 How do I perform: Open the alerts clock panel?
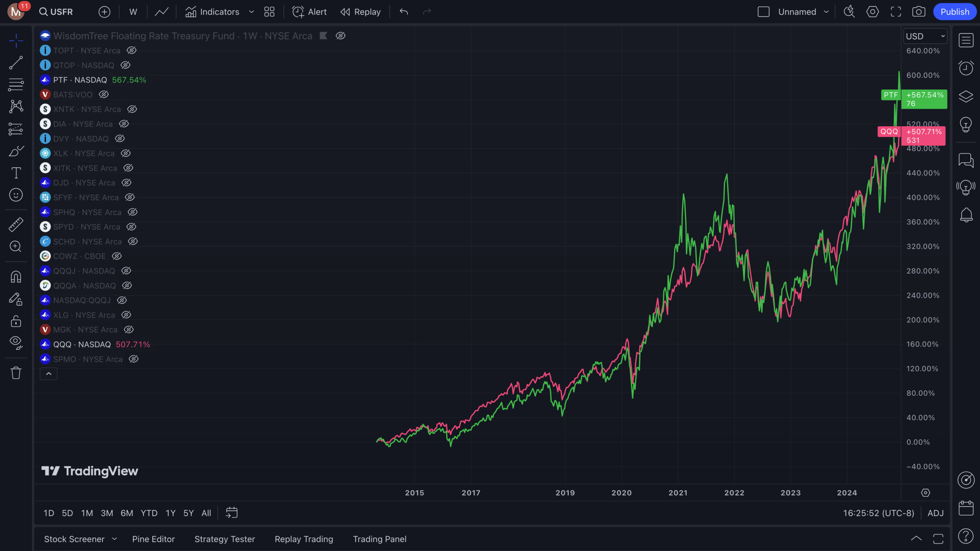click(966, 68)
